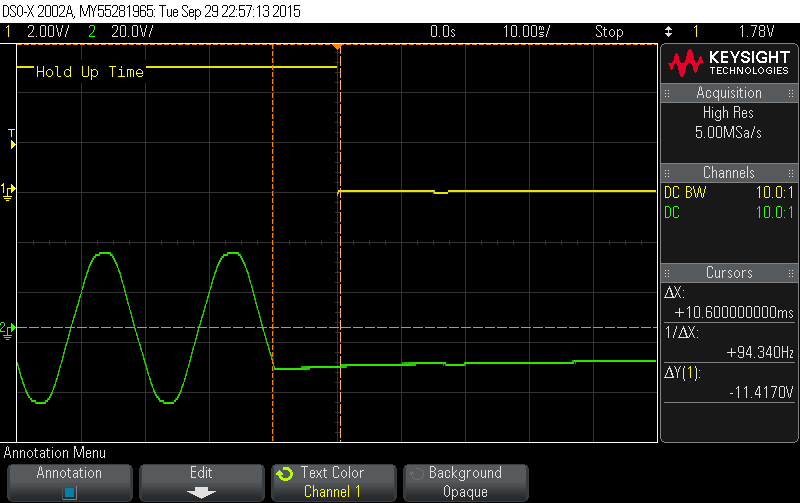Click the 10.00ms/ timebase readout
800x503 pixels.
pyautogui.click(x=527, y=32)
